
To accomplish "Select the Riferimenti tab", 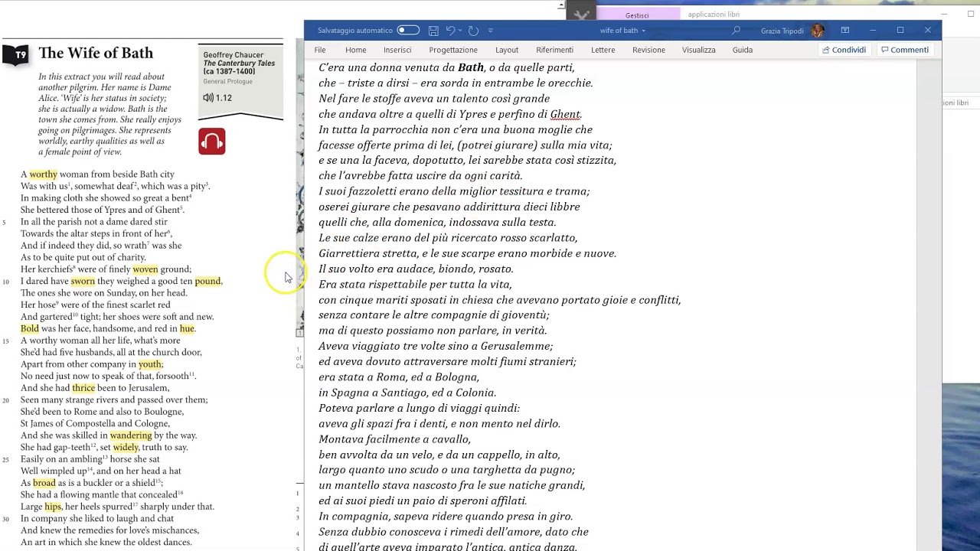I will [554, 50].
